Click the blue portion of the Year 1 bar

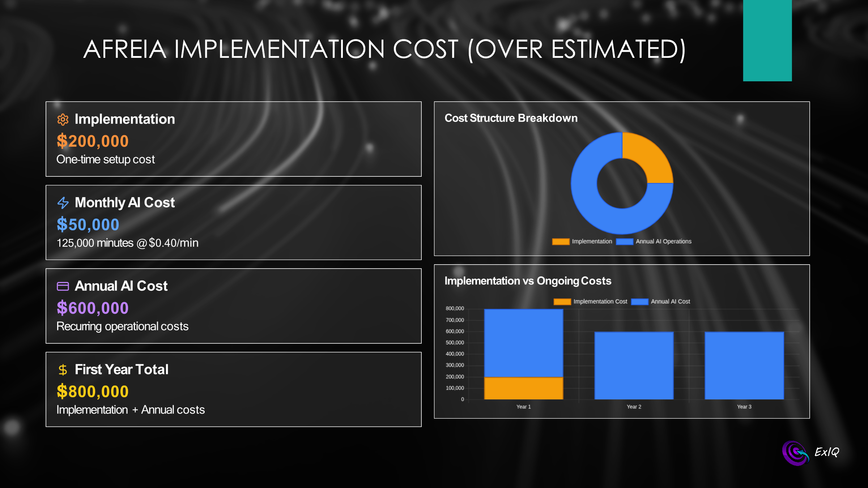pos(524,343)
